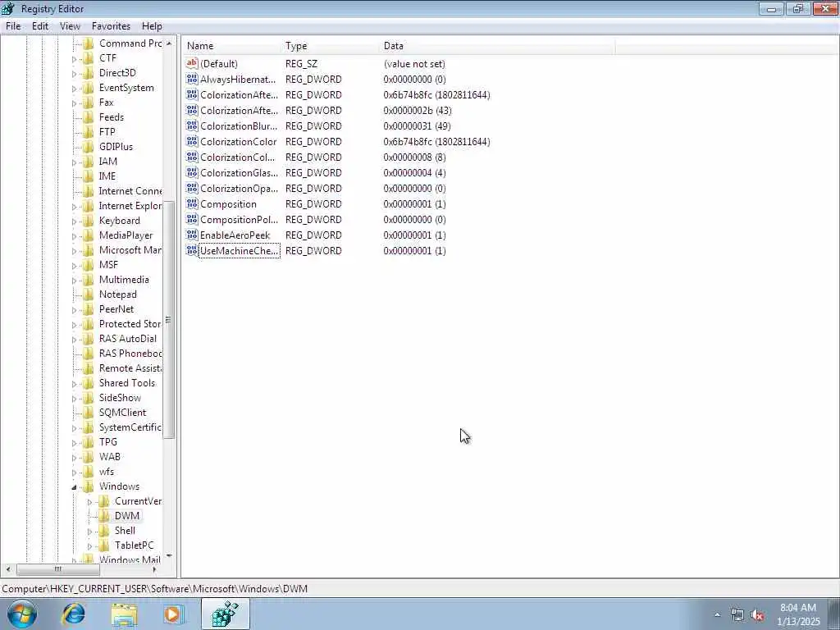Image resolution: width=840 pixels, height=630 pixels.
Task: Collapse the Windows tree node
Action: click(74, 487)
